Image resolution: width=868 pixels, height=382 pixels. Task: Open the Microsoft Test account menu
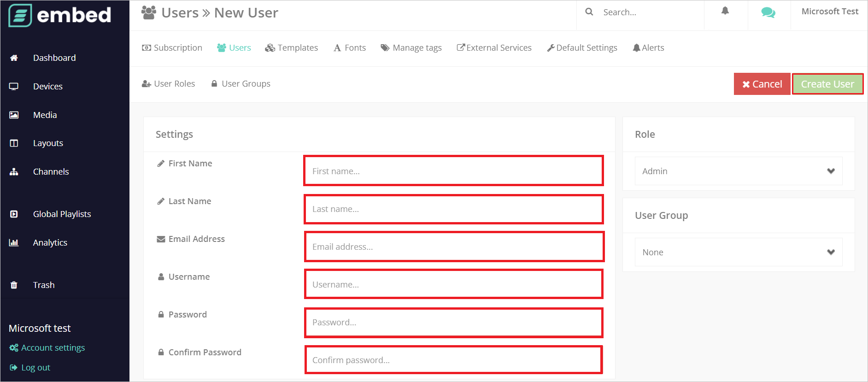point(830,12)
